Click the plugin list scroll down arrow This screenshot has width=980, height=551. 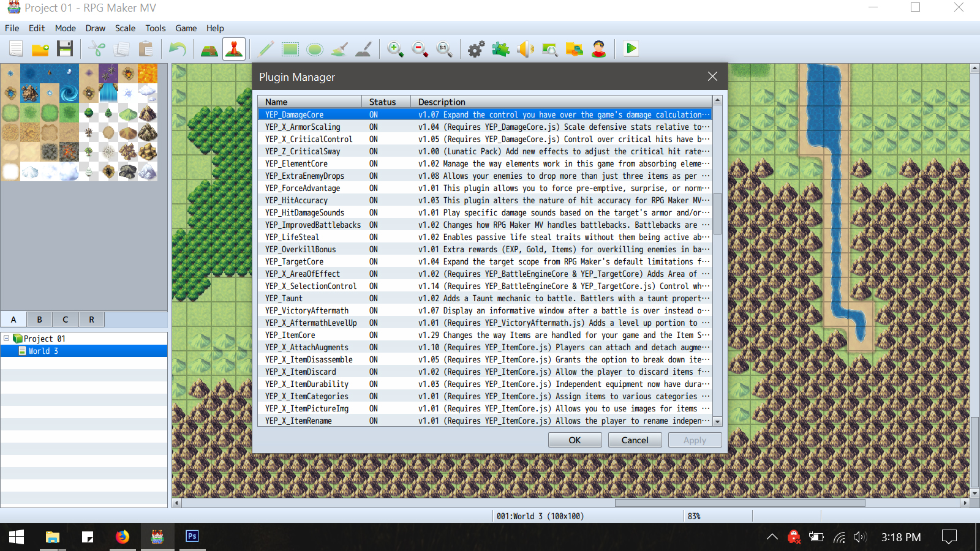coord(717,422)
